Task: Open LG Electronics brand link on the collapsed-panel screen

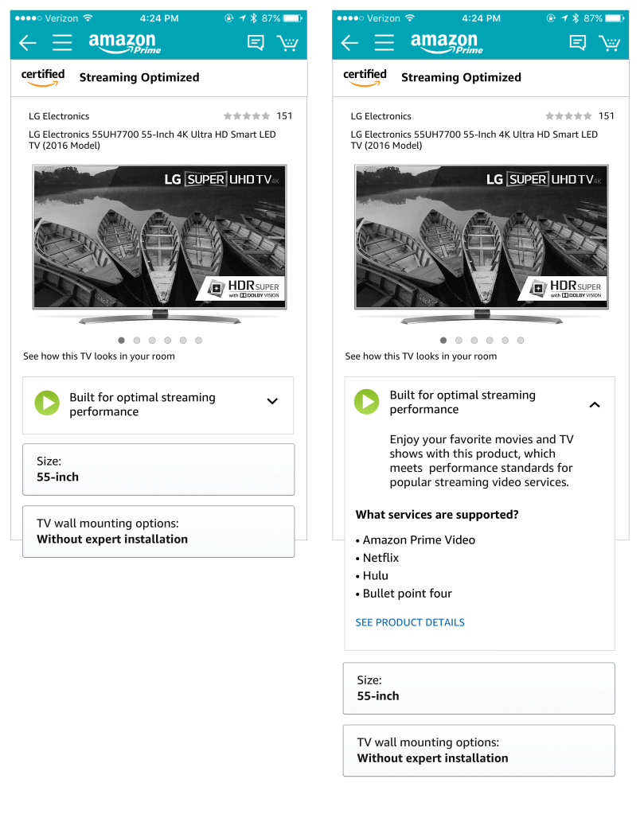Action: click(59, 116)
